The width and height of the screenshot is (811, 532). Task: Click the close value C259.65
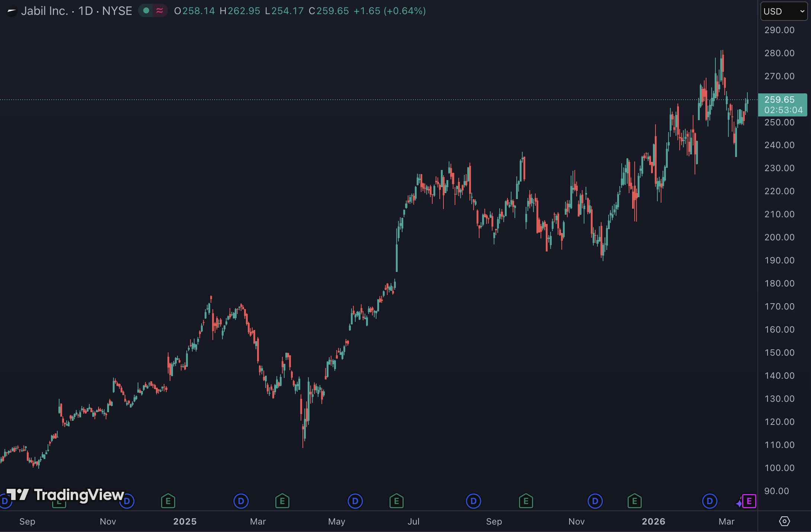point(329,11)
